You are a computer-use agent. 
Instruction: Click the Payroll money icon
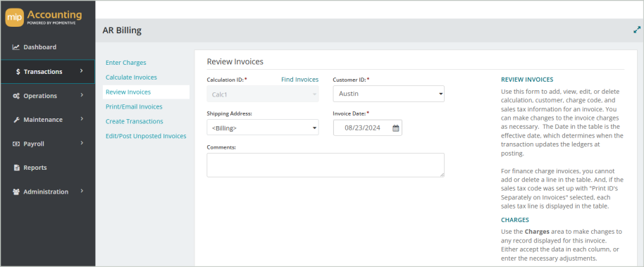[16, 144]
